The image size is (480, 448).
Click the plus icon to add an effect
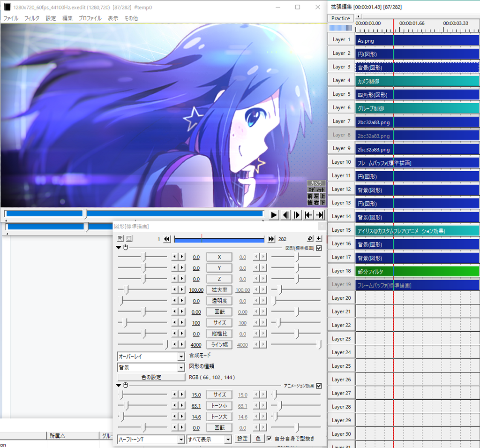pyautogui.click(x=319, y=239)
